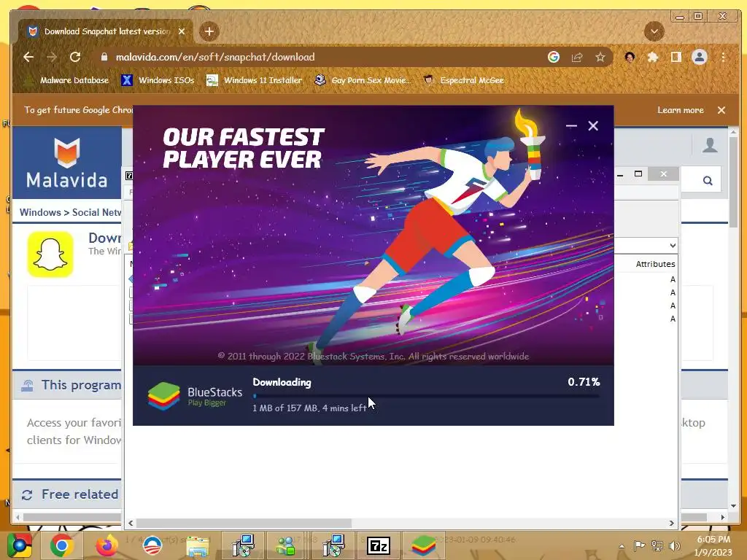Click the Action Center flag tray icon
This screenshot has height=560, width=747.
point(639,545)
